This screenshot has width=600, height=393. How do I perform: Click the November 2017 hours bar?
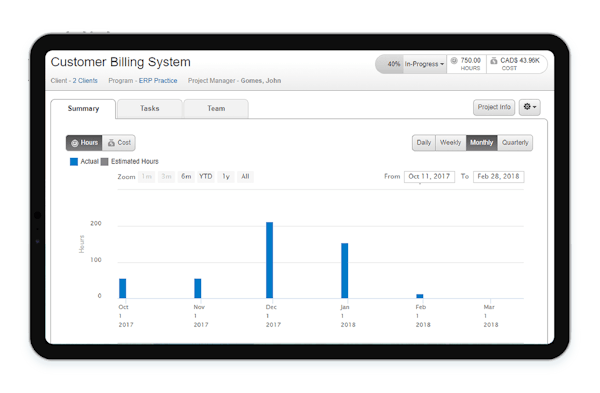[197, 288]
